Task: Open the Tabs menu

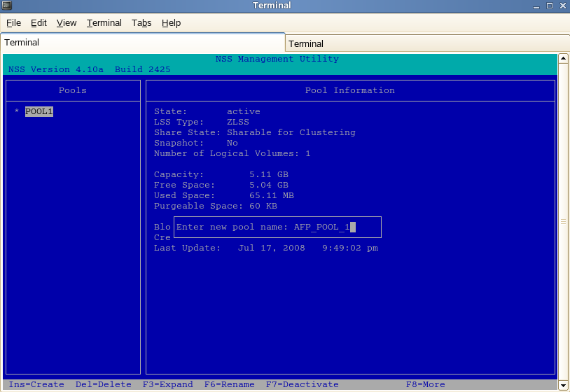Action: tap(141, 23)
